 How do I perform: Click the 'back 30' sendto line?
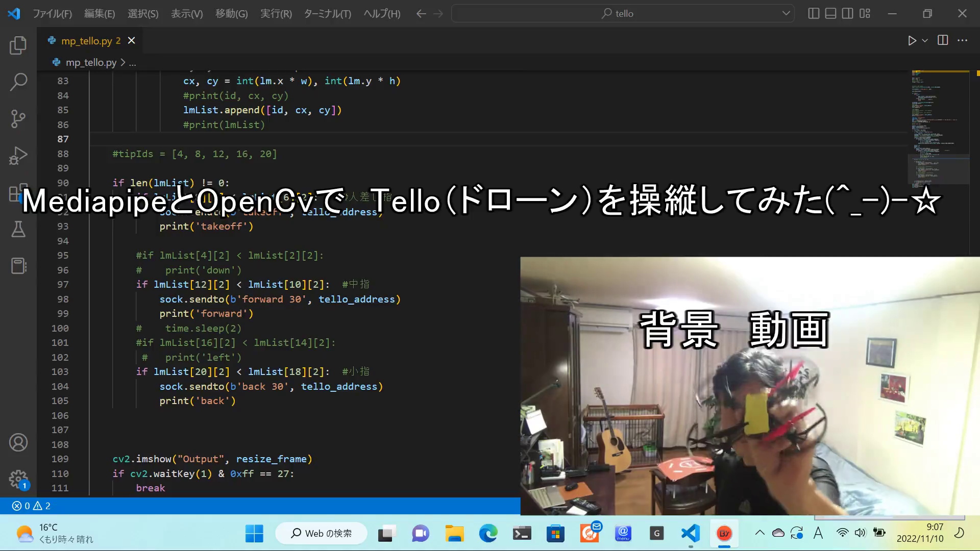coord(271,386)
